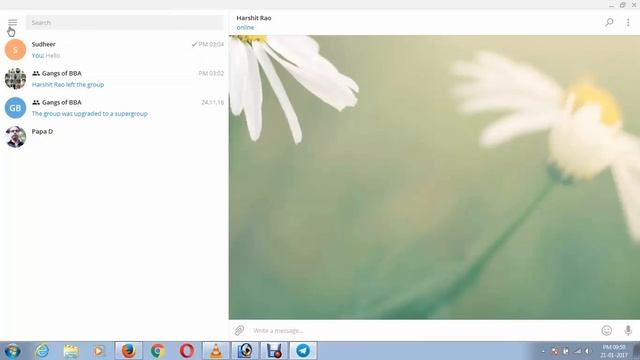
Task: Click "The group was upgraded to a supergroup" text
Action: point(90,113)
